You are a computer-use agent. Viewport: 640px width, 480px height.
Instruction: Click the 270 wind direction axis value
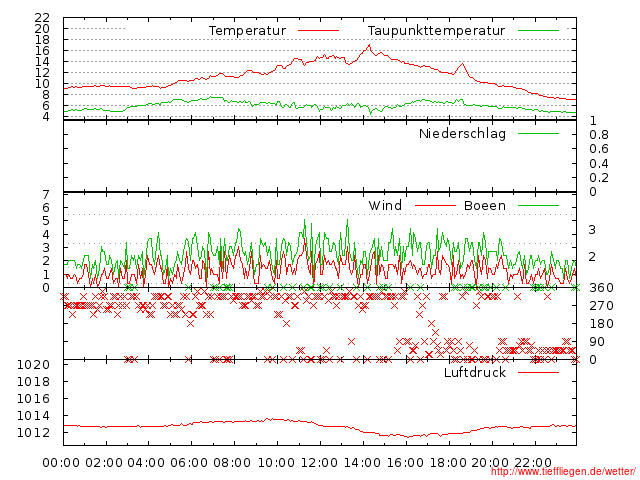601,306
